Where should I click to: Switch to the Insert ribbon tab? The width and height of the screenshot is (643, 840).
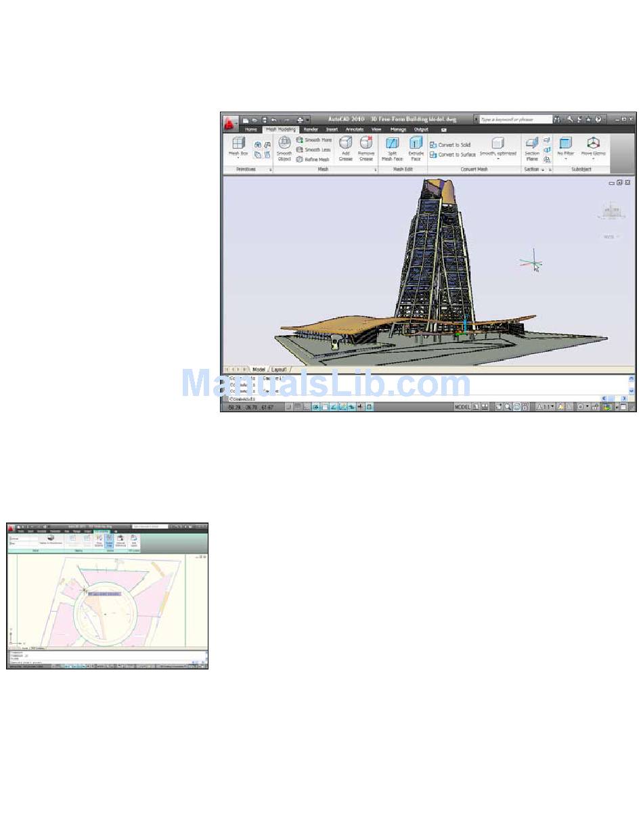pos(332,129)
